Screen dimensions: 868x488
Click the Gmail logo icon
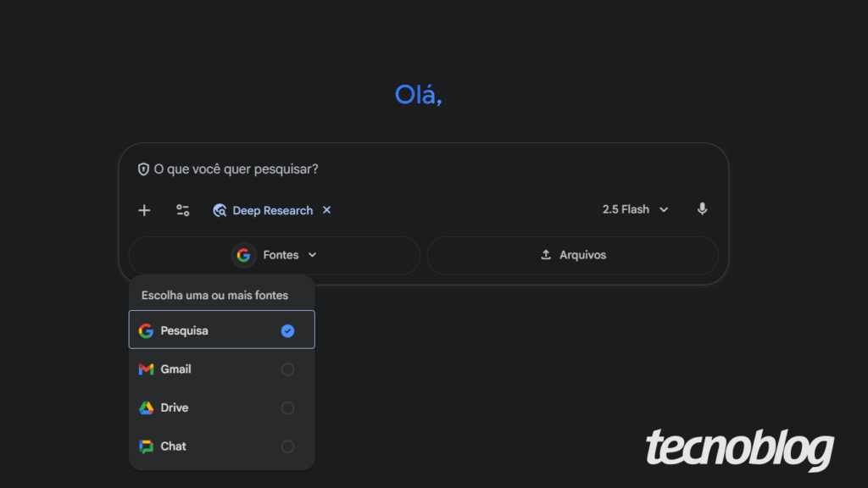[x=146, y=369]
